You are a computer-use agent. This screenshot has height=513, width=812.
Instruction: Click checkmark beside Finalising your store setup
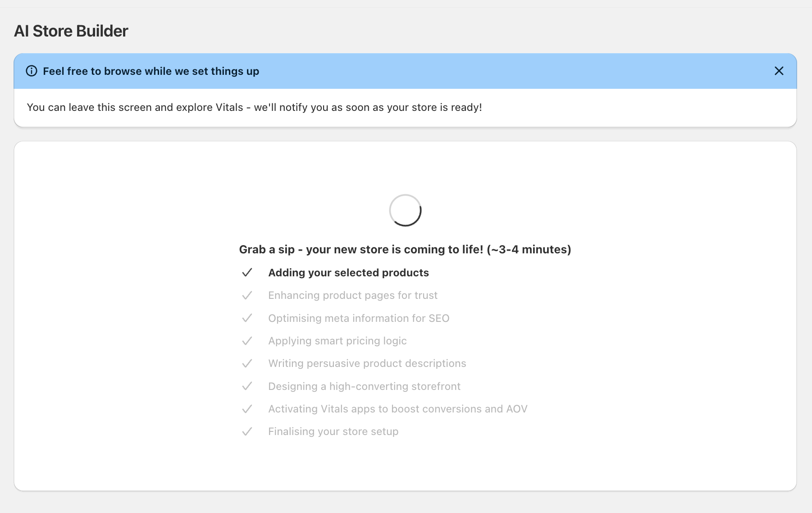click(x=247, y=431)
